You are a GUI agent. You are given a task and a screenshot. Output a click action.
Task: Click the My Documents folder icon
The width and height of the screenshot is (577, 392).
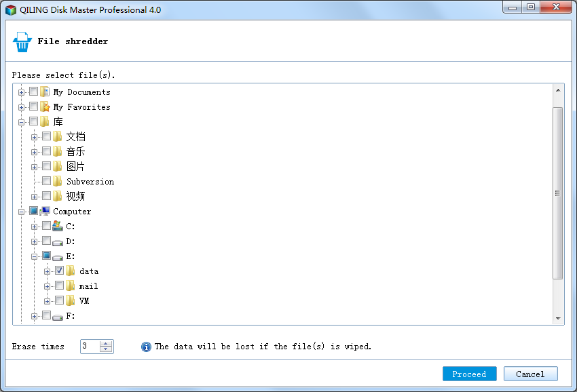point(45,92)
